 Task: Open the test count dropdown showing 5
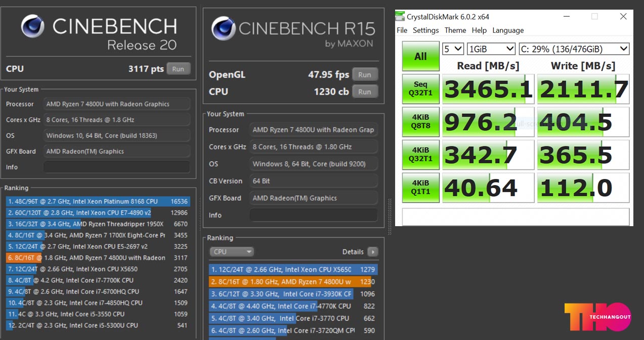pyautogui.click(x=453, y=49)
